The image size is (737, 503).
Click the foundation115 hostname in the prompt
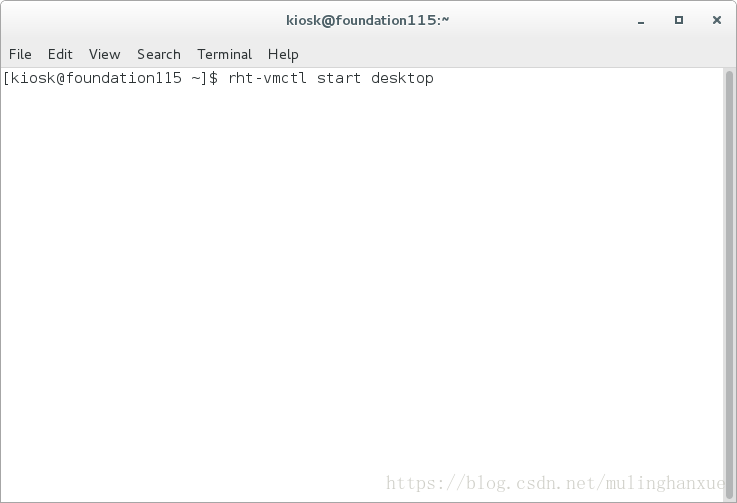pyautogui.click(x=124, y=78)
